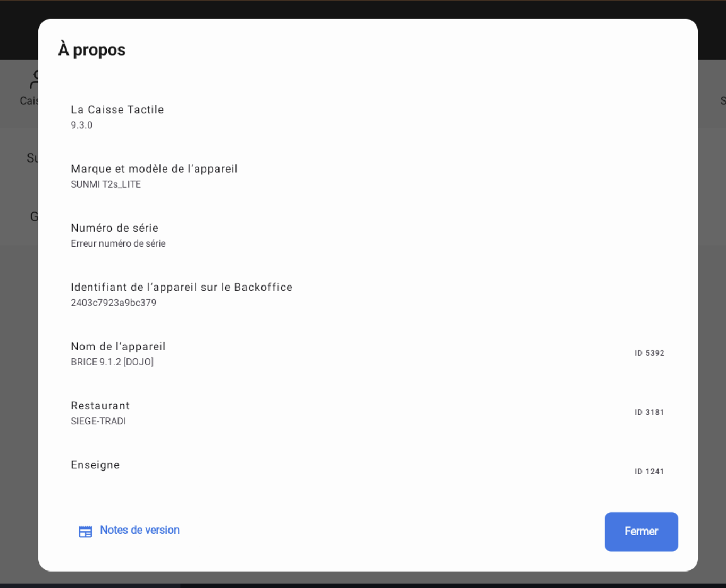Screen dimensions: 726x588
Task: Select the Restaurant label
Action: pyautogui.click(x=100, y=406)
